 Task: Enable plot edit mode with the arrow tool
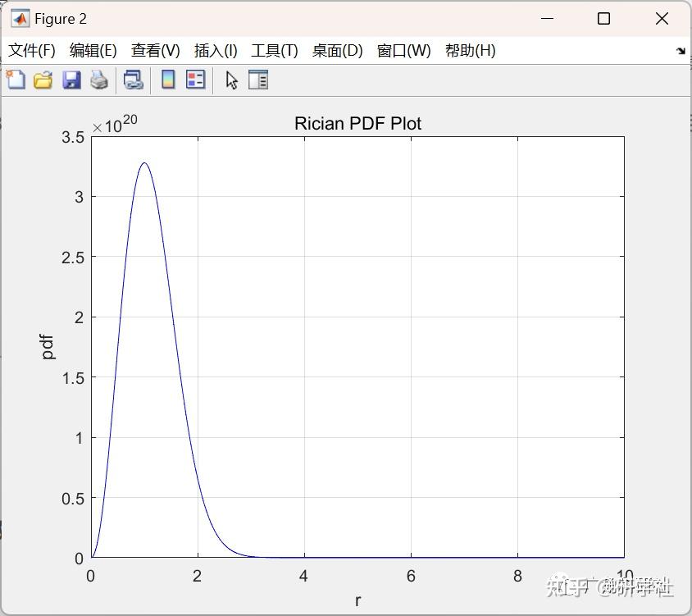pos(231,80)
